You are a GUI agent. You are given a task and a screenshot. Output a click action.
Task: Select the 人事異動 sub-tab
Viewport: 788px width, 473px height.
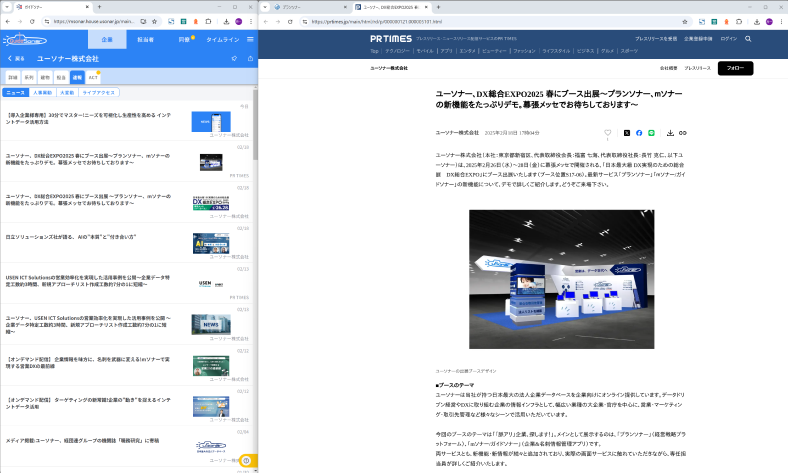(42, 92)
